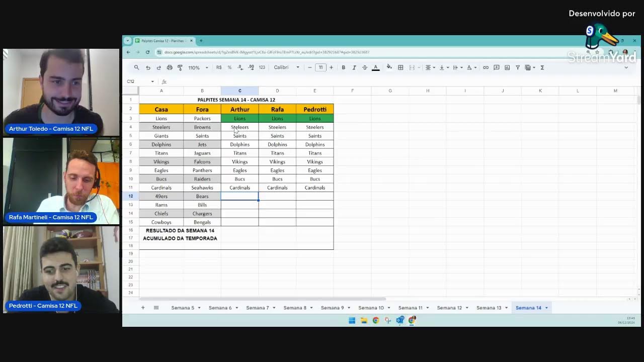The image size is (644, 362).
Task: Format cells as currency R$
Action: pyautogui.click(x=219, y=67)
